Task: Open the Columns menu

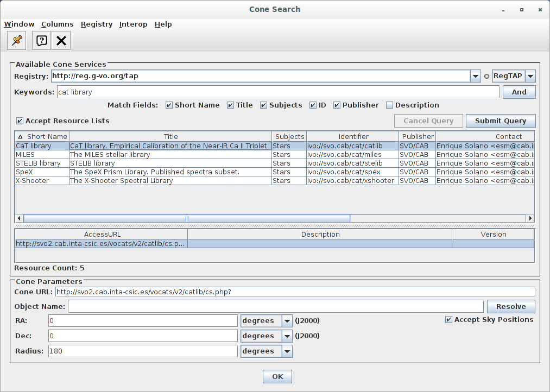Action: [58, 24]
